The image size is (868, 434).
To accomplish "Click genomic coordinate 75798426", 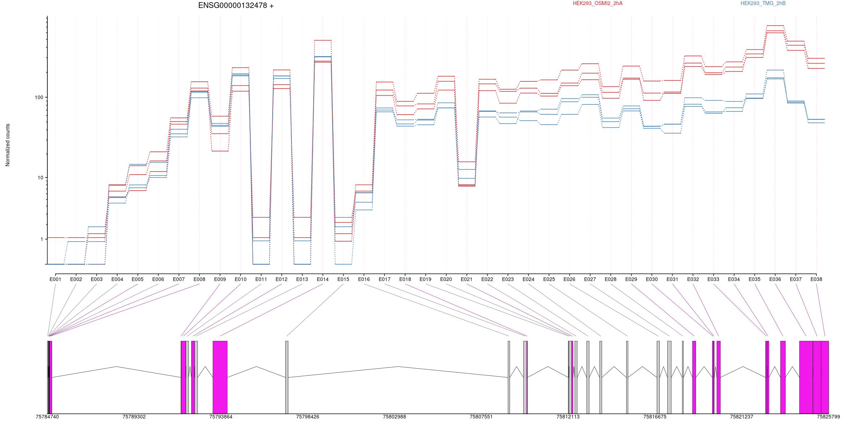I will pyautogui.click(x=308, y=417).
